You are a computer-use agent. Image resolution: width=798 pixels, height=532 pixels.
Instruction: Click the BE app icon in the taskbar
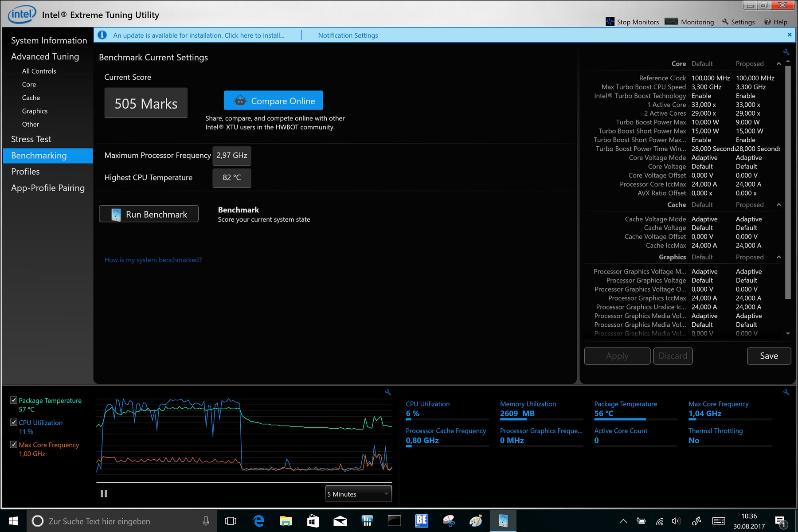(422, 521)
